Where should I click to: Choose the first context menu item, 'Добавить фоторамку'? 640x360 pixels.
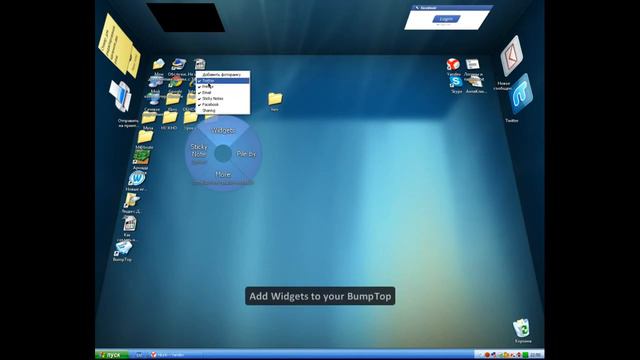pyautogui.click(x=223, y=75)
